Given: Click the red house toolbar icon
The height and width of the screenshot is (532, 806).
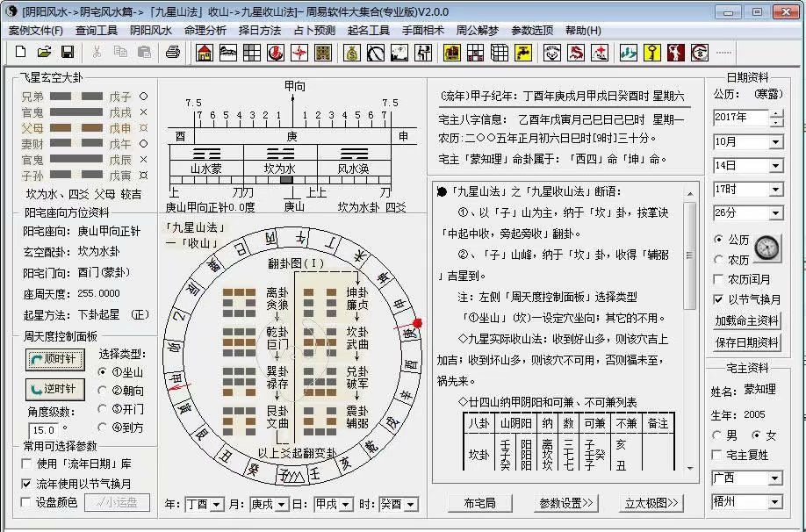Looking at the screenshot, I should (x=204, y=53).
